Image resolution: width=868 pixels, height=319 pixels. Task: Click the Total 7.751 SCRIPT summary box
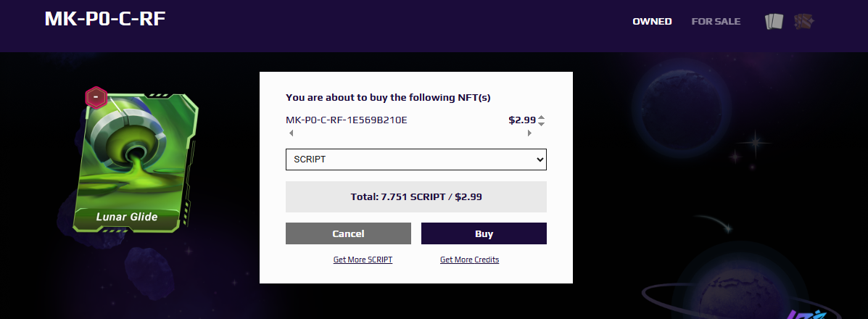(416, 196)
